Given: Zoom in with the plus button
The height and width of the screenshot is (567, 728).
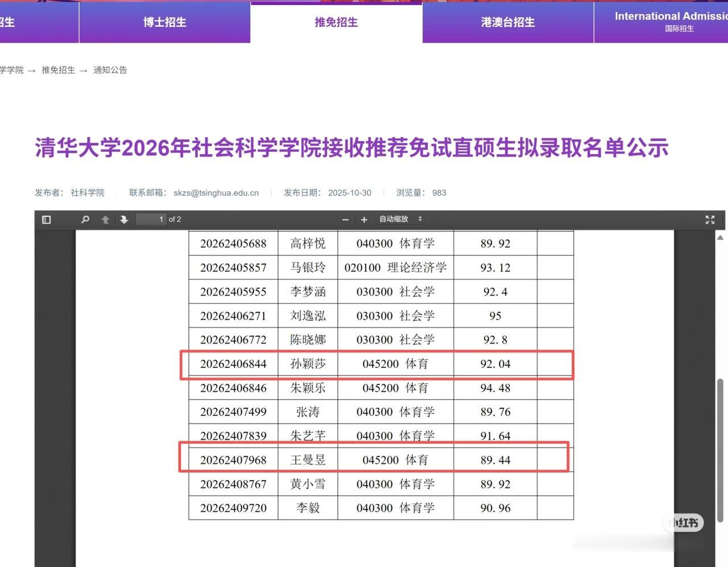Looking at the screenshot, I should (x=364, y=220).
